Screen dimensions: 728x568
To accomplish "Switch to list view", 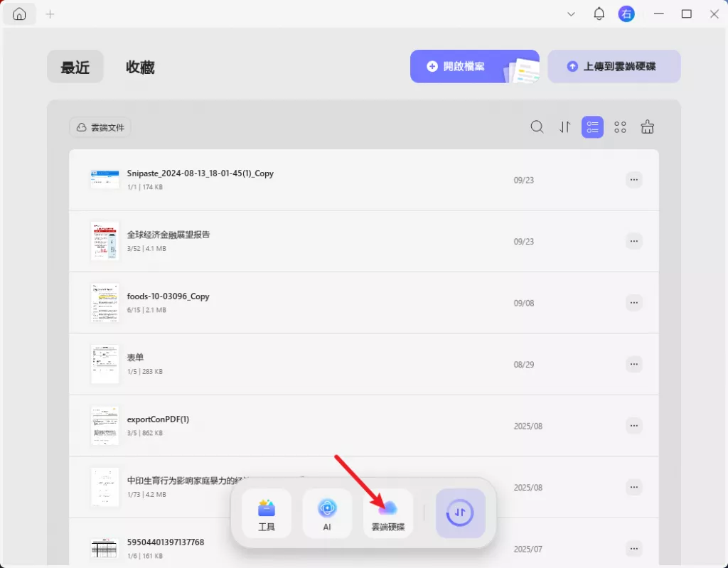I will (x=592, y=127).
